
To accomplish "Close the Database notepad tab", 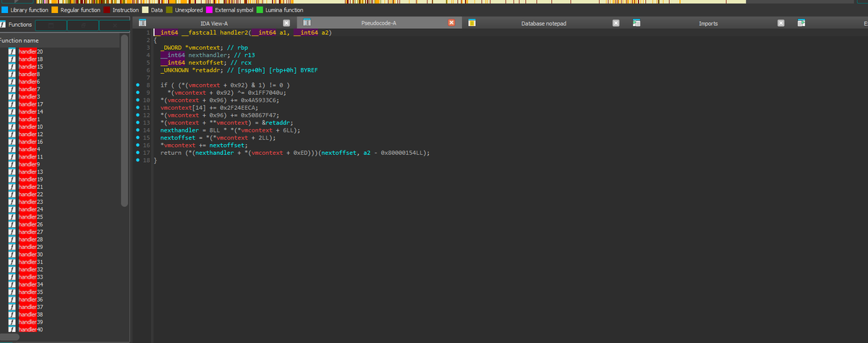I will (616, 24).
